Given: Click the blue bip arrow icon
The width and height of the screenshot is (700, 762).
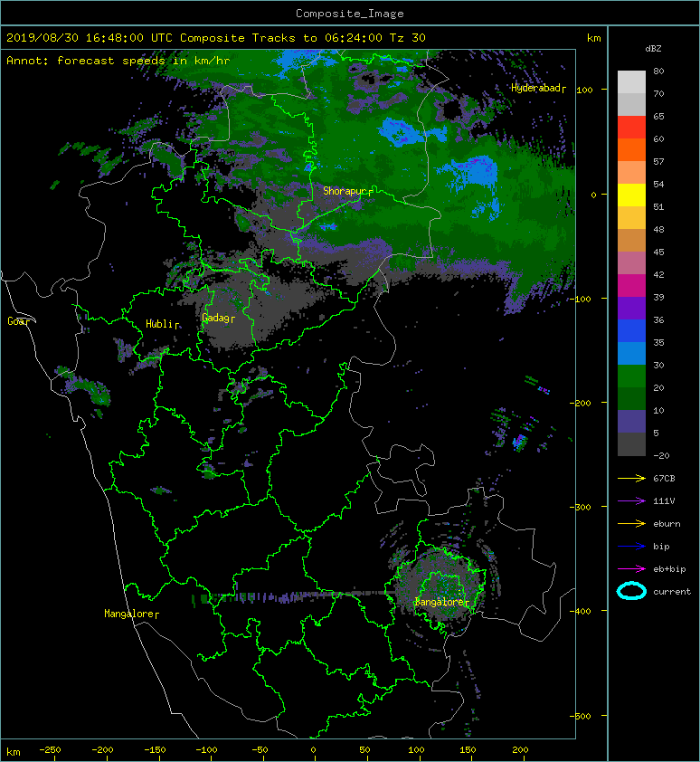Looking at the screenshot, I should click(631, 547).
